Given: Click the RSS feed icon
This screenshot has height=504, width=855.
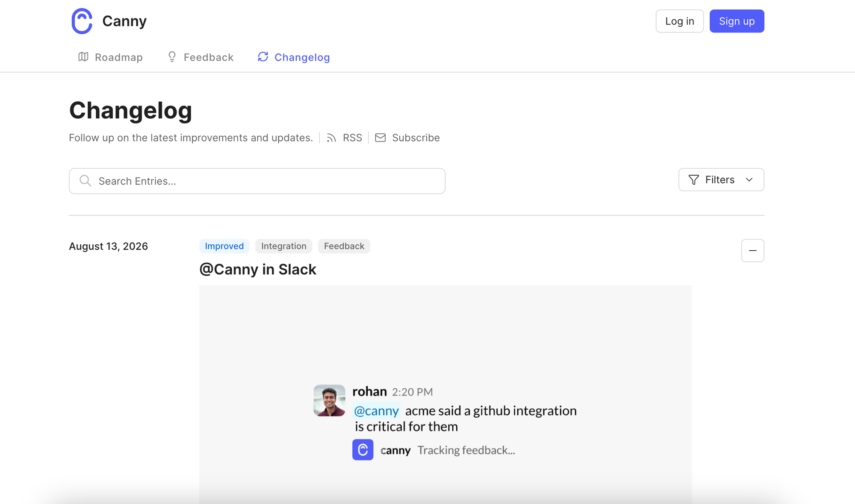Looking at the screenshot, I should pyautogui.click(x=331, y=138).
